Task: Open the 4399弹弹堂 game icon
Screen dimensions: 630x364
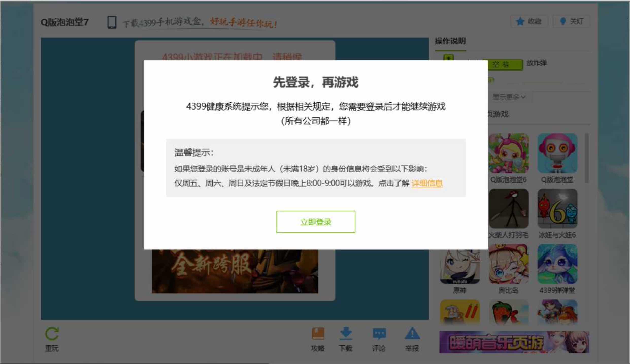Action: pyautogui.click(x=557, y=264)
